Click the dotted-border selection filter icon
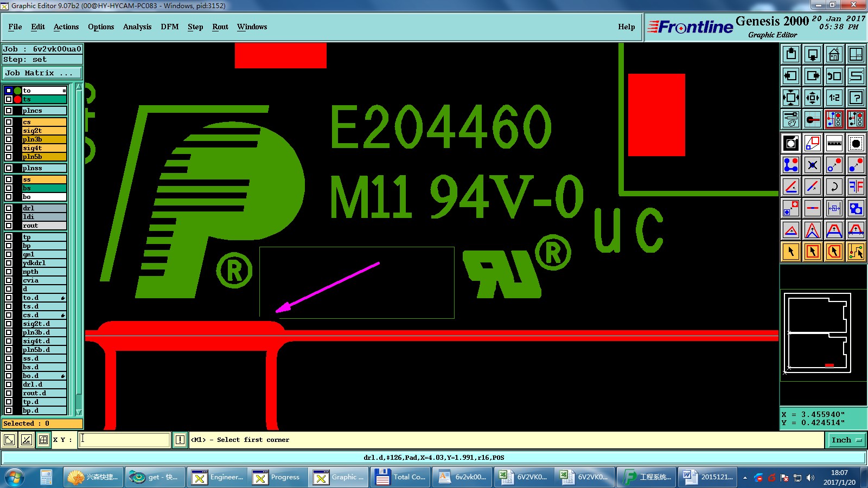This screenshot has height=488, width=868. tap(856, 143)
